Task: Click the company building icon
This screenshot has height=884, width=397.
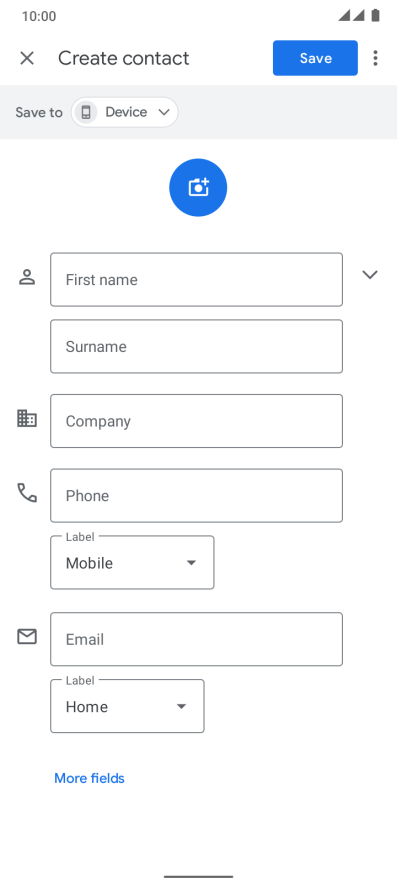Action: 27,418
